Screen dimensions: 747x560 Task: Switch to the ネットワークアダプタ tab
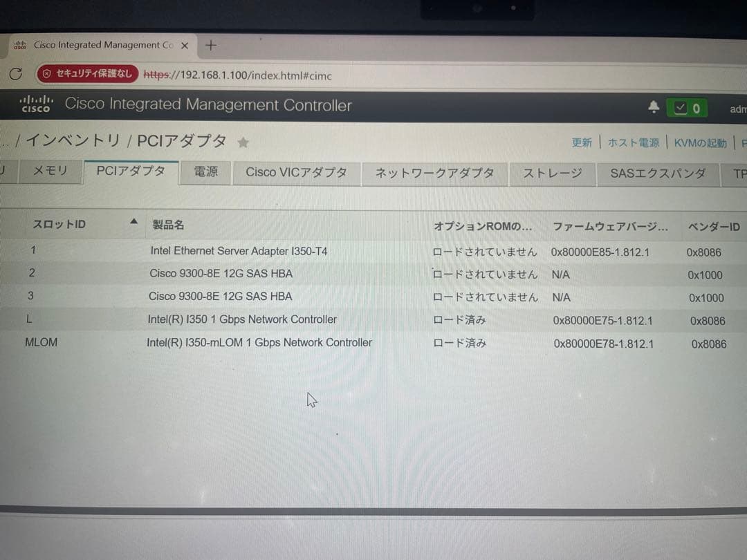pyautogui.click(x=434, y=174)
